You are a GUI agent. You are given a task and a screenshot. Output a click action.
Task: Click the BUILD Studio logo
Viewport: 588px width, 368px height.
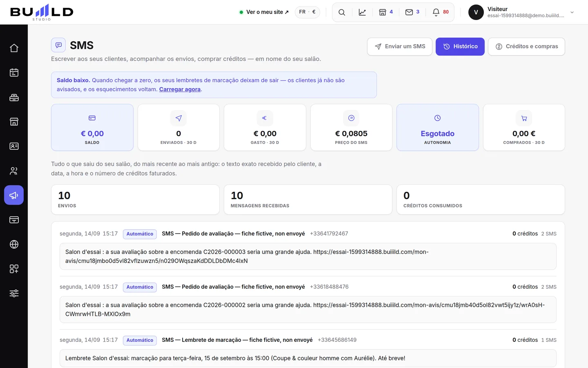pyautogui.click(x=42, y=12)
